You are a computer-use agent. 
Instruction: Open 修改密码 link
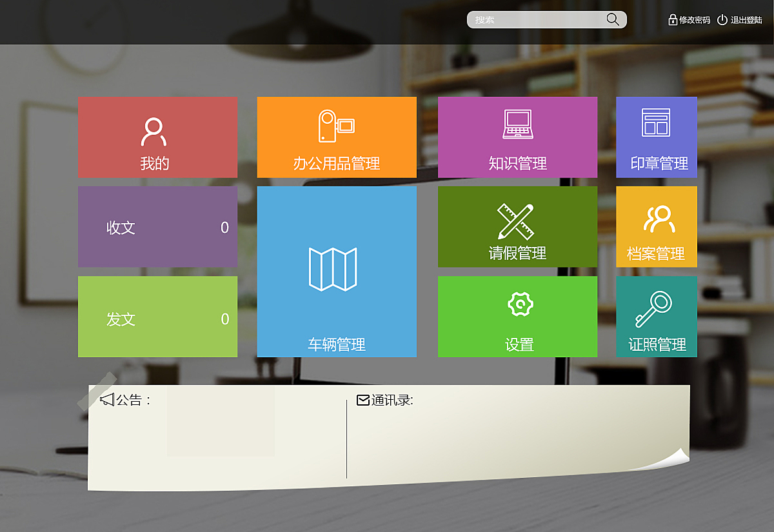point(694,20)
